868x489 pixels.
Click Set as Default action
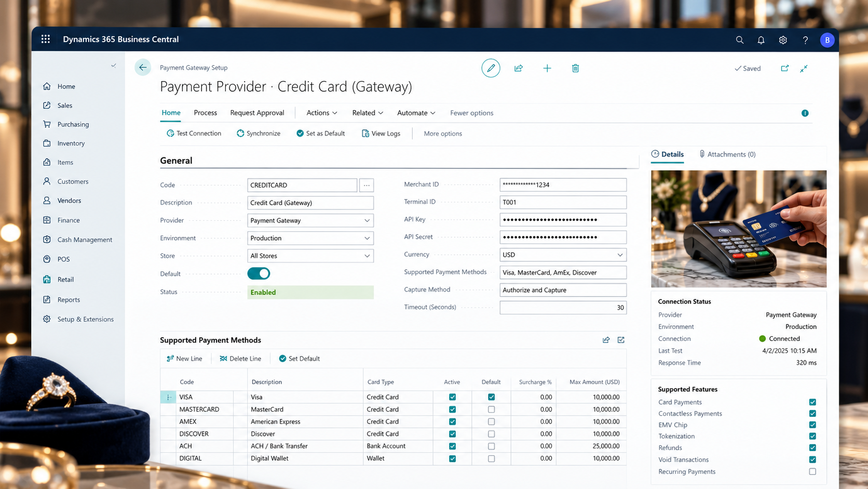click(x=320, y=134)
